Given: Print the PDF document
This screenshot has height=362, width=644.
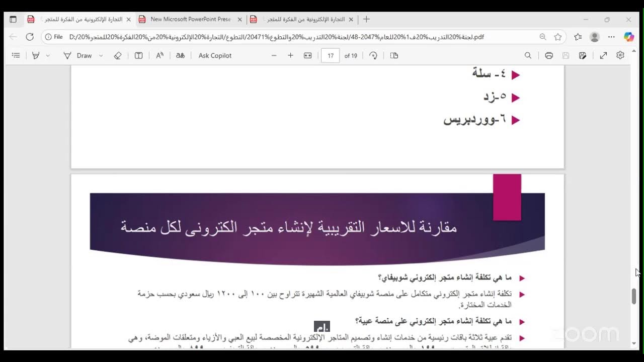Looking at the screenshot, I should point(549,55).
